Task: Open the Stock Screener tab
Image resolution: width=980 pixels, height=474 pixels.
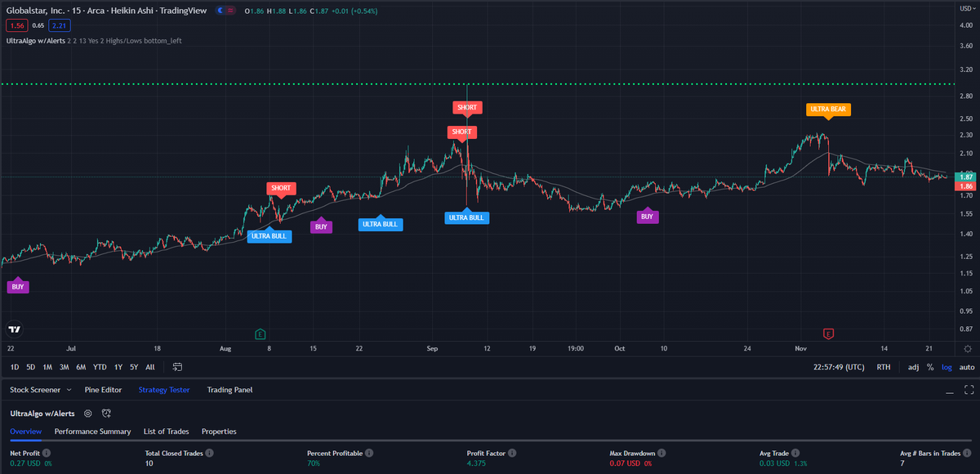Action: [35, 390]
